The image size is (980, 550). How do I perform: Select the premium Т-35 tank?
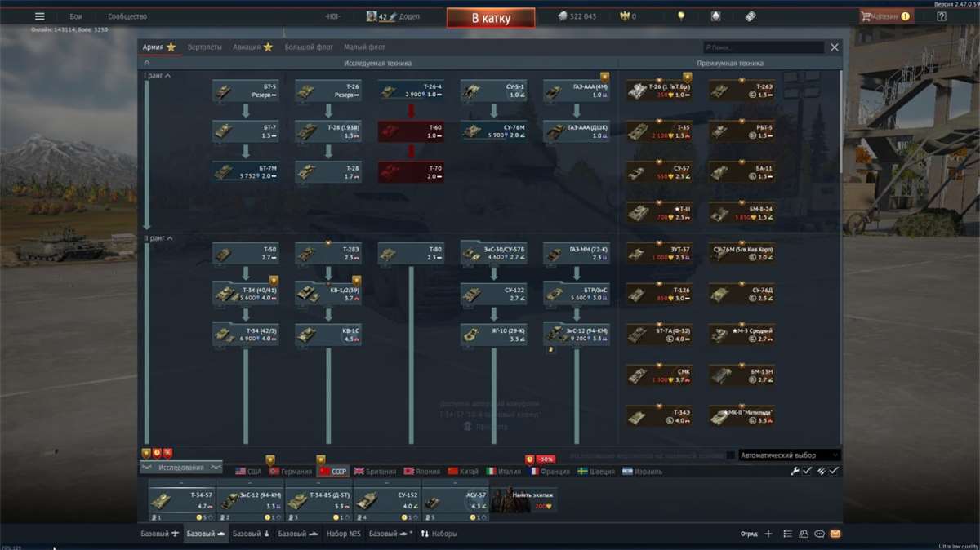(659, 131)
